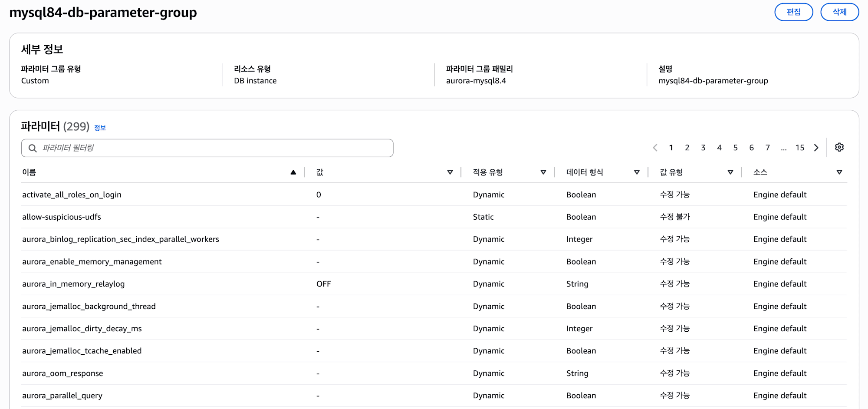Click search magnifier icon in filter box
Viewport: 868px width, 409px height.
33,148
